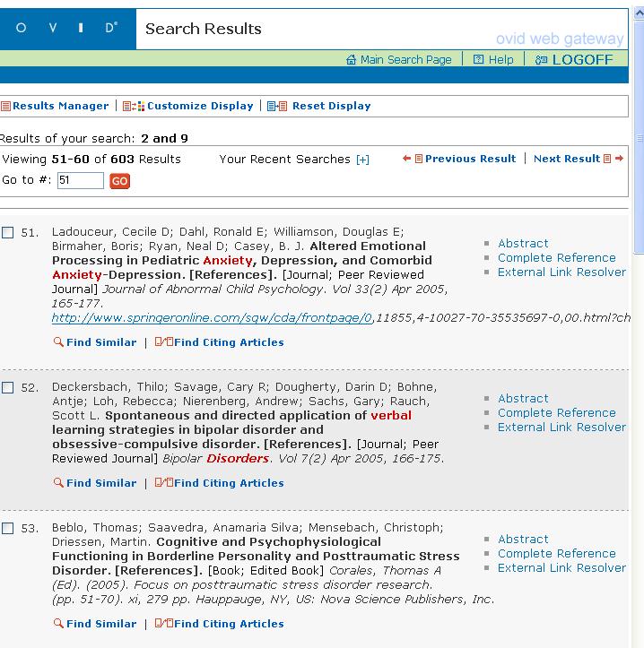
Task: Open the springeronline.com URL in result 51
Action: [212, 318]
